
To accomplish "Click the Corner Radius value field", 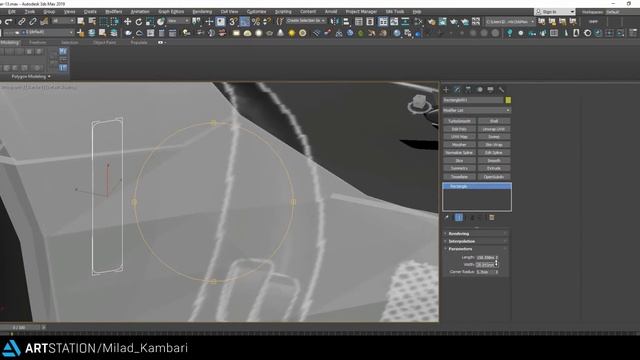I will click(x=485, y=272).
